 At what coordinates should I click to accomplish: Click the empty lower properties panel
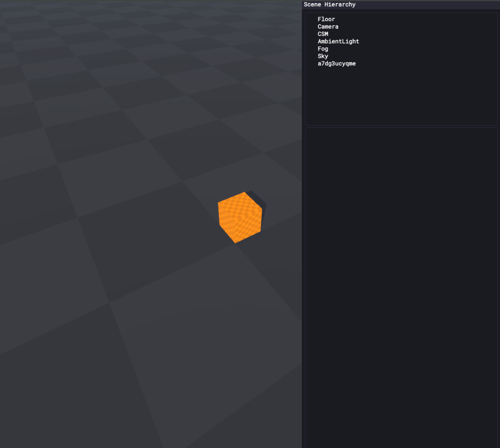coord(401,279)
